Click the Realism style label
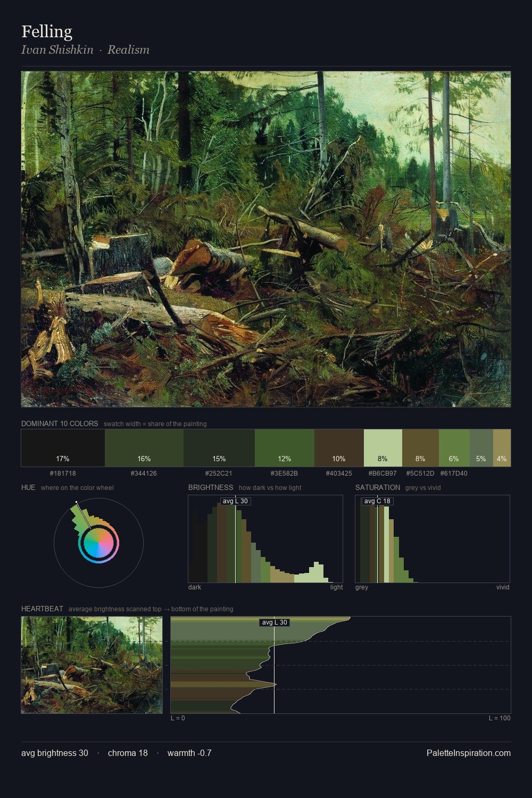This screenshot has width=532, height=798. tap(128, 49)
